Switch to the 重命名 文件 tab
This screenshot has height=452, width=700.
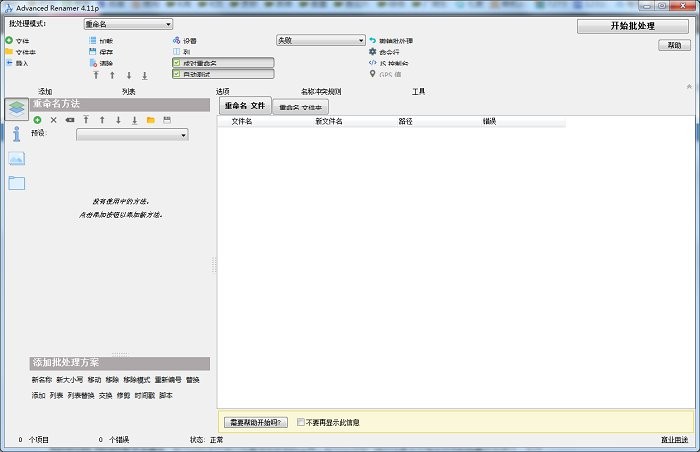(244, 106)
